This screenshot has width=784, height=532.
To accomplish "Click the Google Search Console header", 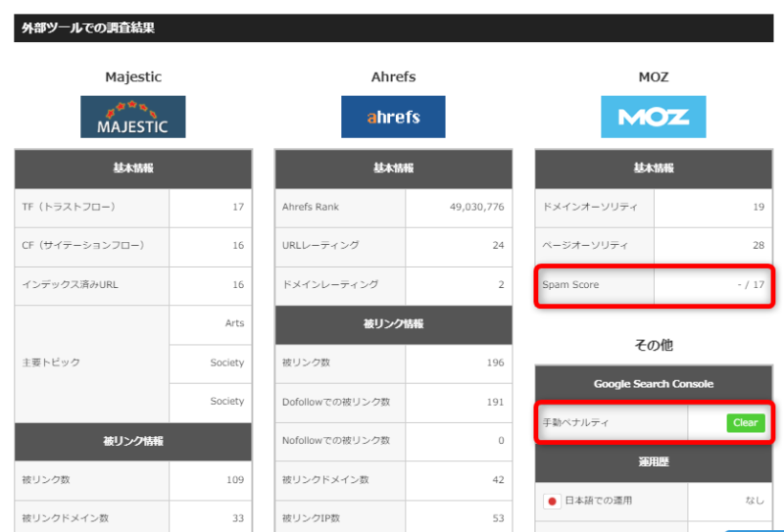I will [654, 384].
